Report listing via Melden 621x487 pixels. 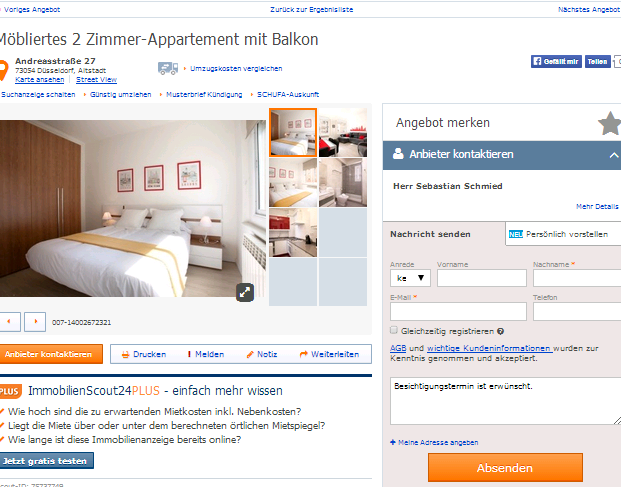[206, 354]
